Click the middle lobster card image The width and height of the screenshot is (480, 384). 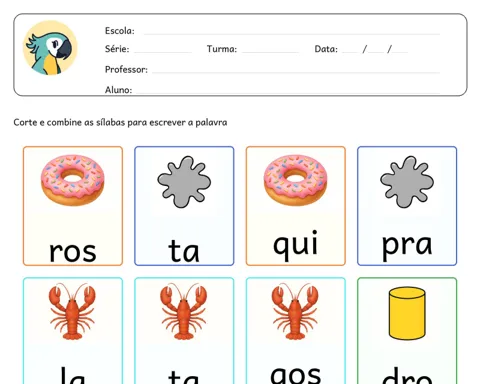[184, 311]
